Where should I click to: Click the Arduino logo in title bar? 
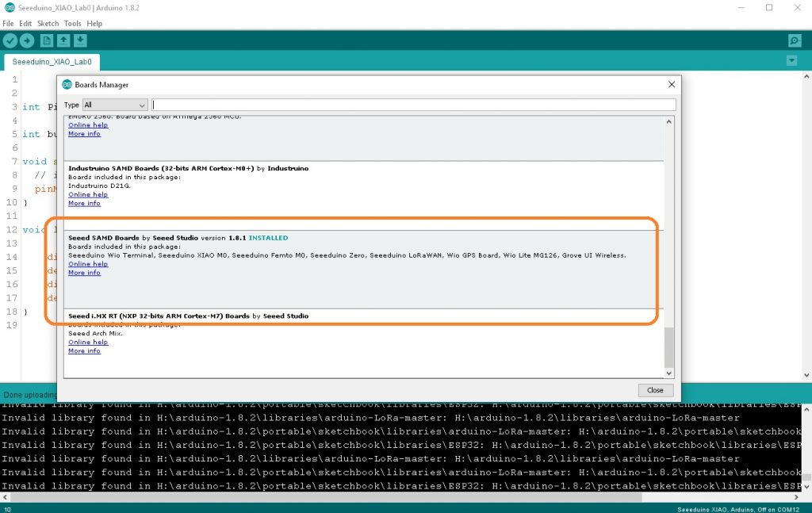(x=10, y=8)
